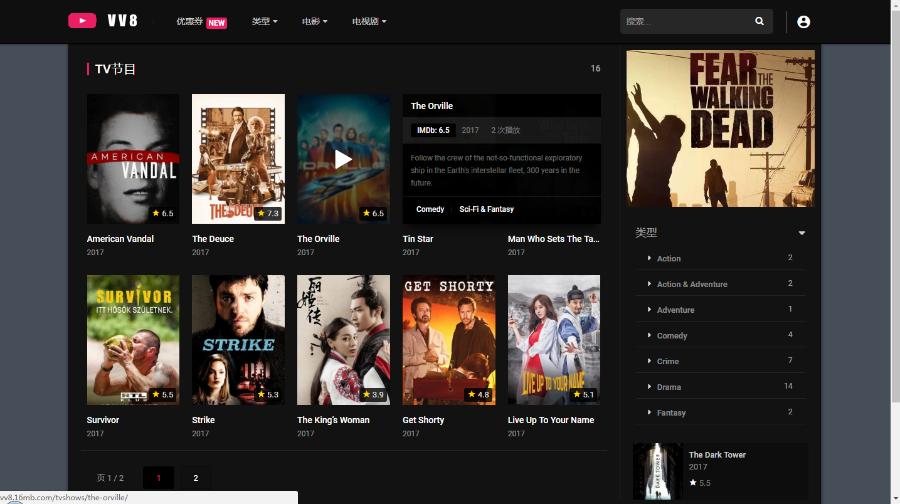Select current pagination page 1
Screen dimensions: 900x504
coord(158,478)
